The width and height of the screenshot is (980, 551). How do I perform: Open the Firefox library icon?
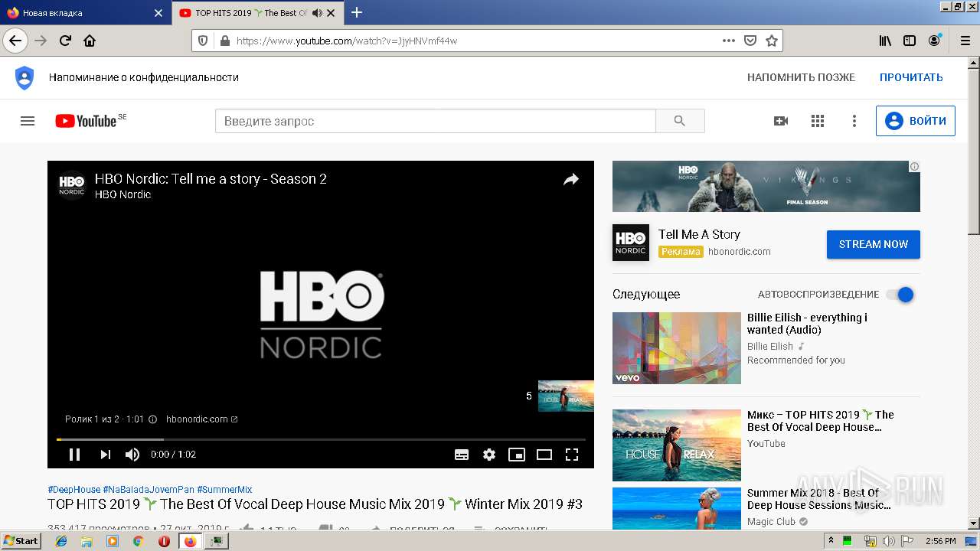[885, 41]
